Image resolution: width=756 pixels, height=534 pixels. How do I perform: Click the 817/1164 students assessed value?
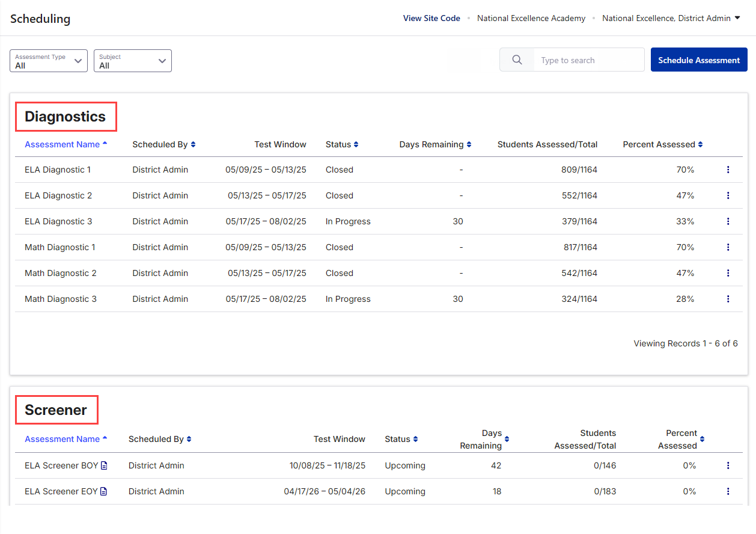[579, 247]
